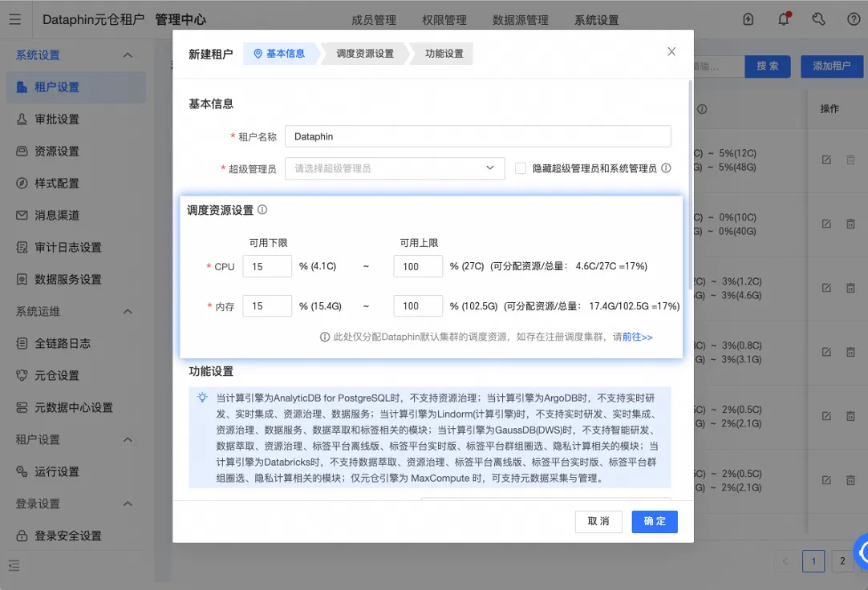Image resolution: width=868 pixels, height=590 pixels.
Task: Click the CPU 可用下限 input field
Action: point(267,266)
